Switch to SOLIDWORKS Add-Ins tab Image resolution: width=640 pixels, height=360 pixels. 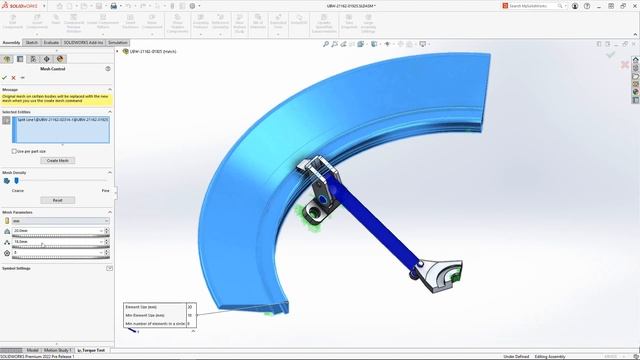point(83,42)
